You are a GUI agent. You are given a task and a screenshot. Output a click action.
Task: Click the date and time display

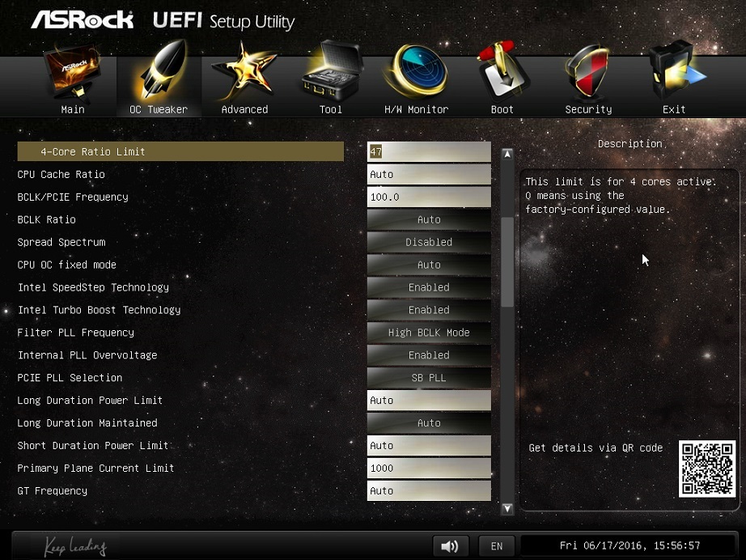click(629, 545)
